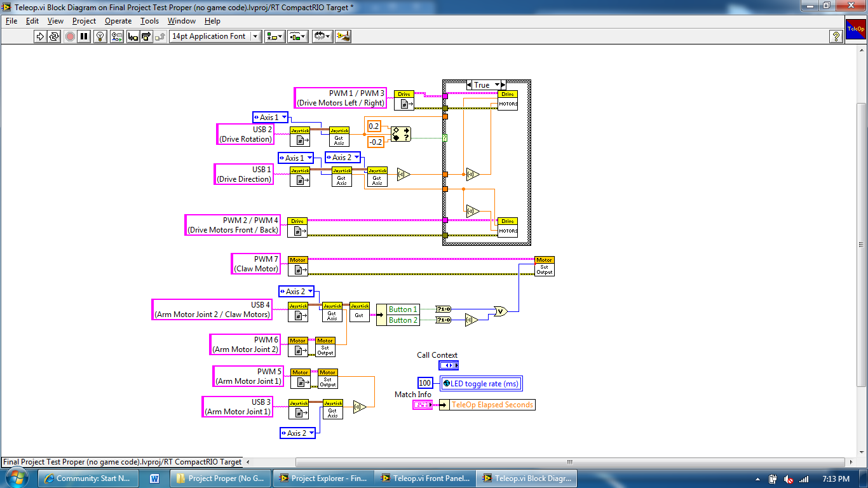The image size is (868, 488).
Task: Open the 14pt Application Font dropdown
Action: click(215, 36)
